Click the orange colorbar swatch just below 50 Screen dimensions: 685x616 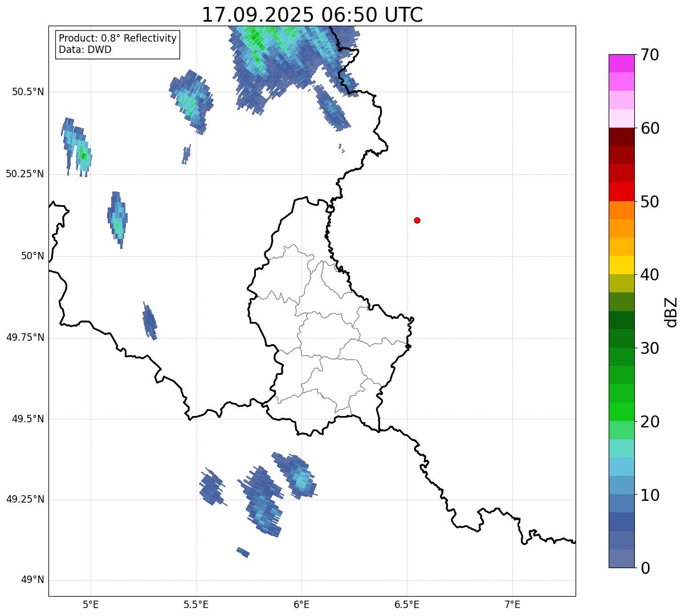(622, 210)
